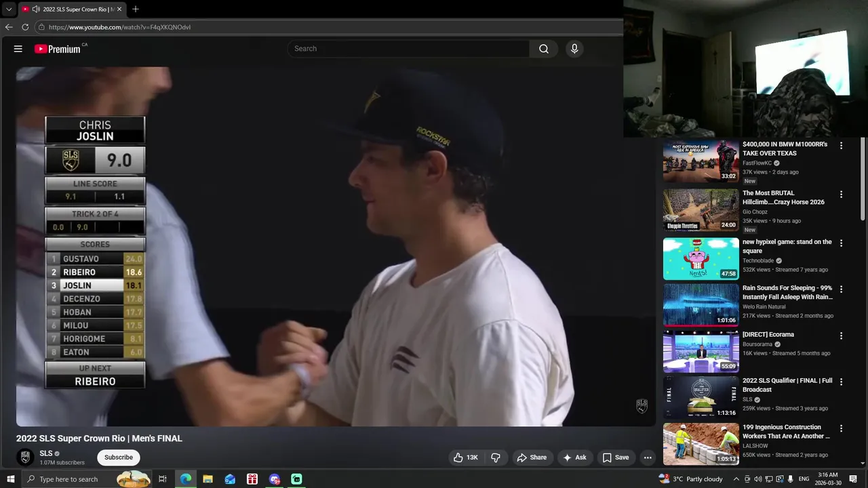868x488 pixels.
Task: Click the video player area
Action: (336, 247)
